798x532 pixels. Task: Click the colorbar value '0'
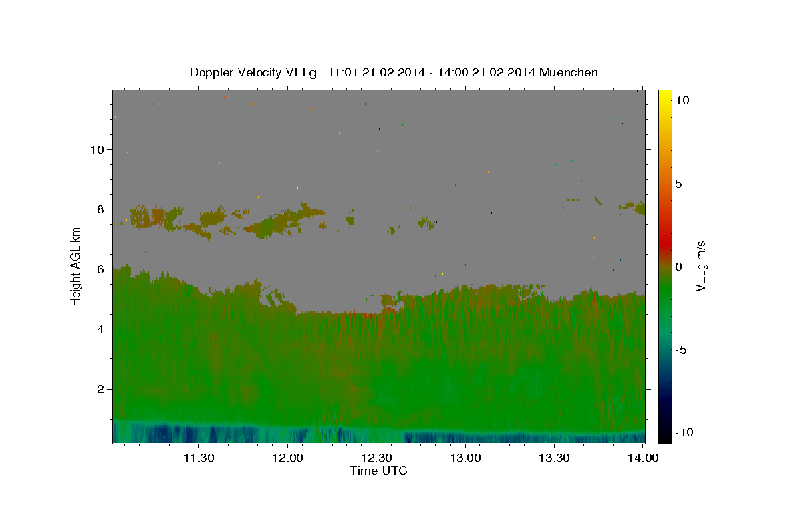click(678, 267)
